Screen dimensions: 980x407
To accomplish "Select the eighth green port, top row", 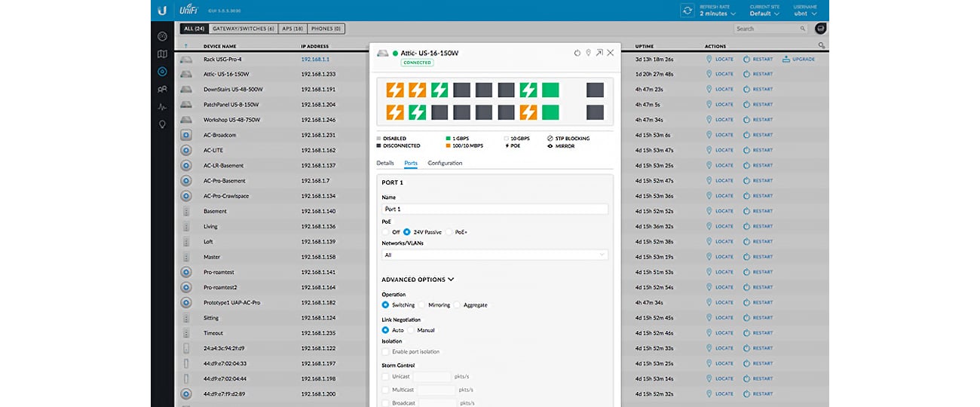I will (x=551, y=91).
